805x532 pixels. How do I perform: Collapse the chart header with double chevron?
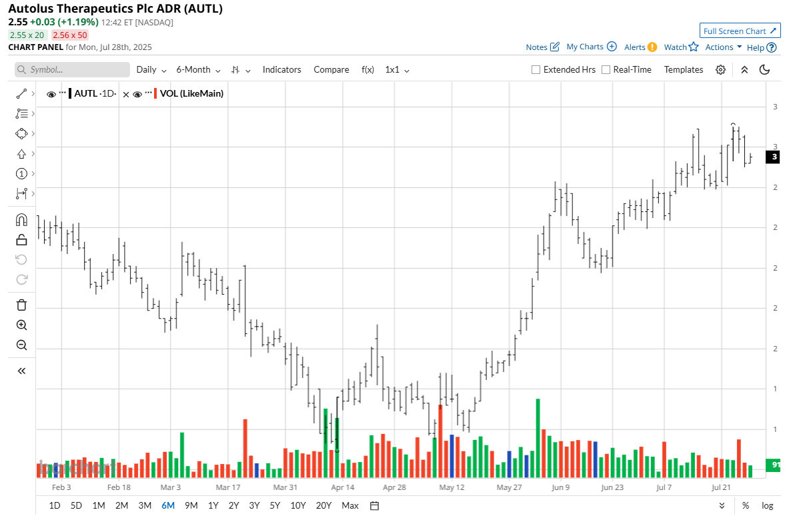[744, 70]
